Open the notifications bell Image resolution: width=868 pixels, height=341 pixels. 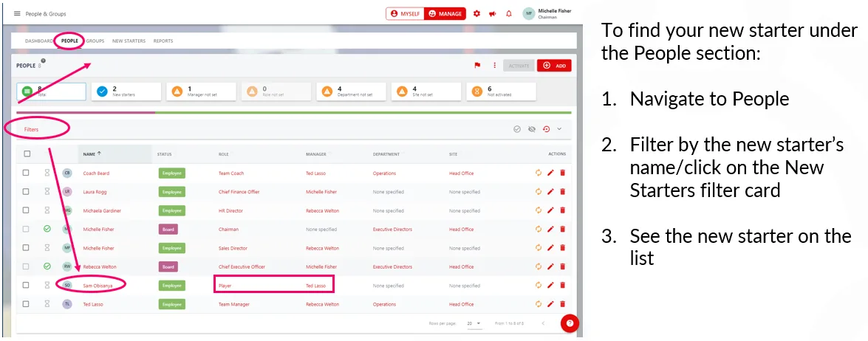point(509,14)
